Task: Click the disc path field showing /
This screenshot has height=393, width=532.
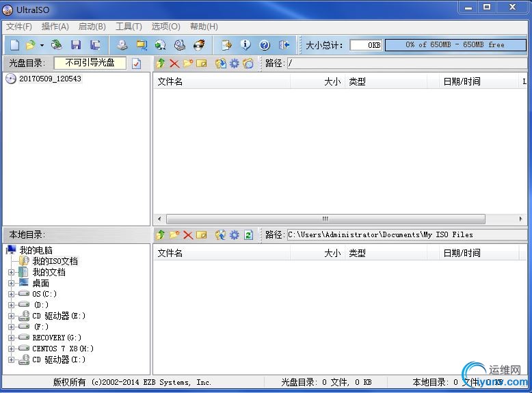Action: tap(406, 63)
